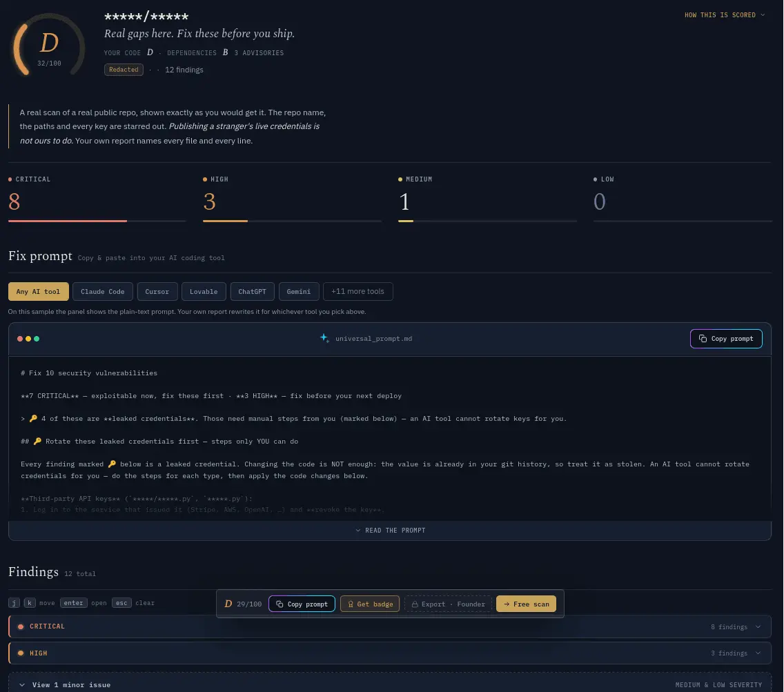Click the badge icon on Get badge

coord(351,604)
